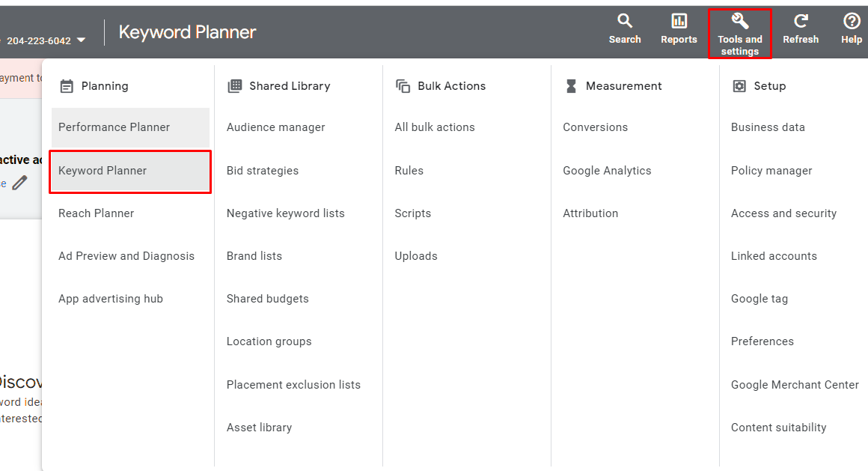Click the Keyword Planner page title
This screenshot has height=471, width=868.
(187, 32)
